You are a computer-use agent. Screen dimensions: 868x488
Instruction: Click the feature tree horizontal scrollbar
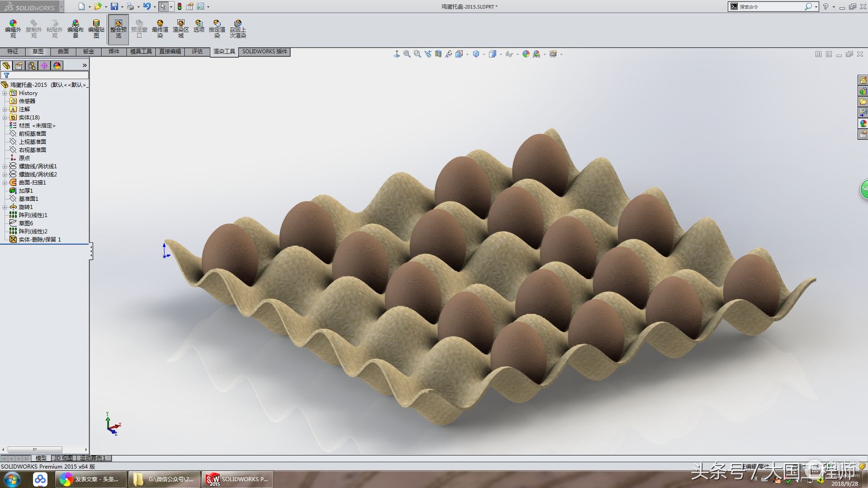point(44,450)
